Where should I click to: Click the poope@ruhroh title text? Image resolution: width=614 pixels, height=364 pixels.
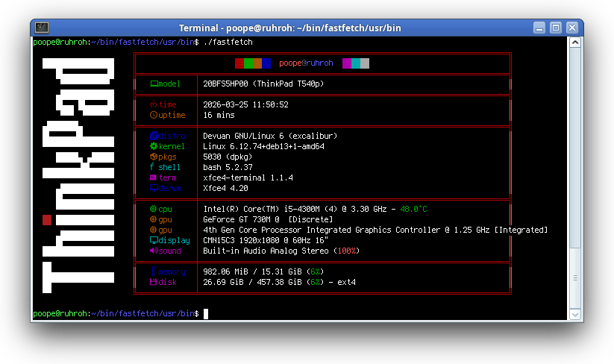pyautogui.click(x=306, y=63)
